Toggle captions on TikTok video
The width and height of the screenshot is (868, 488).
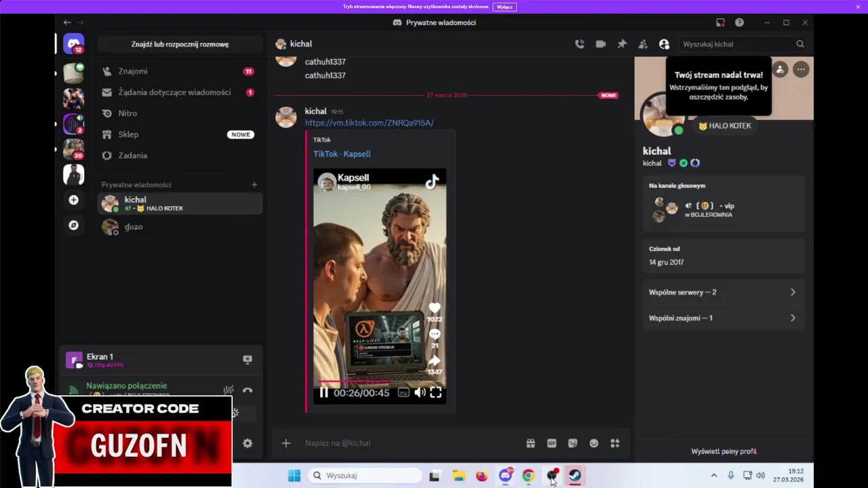tap(403, 392)
